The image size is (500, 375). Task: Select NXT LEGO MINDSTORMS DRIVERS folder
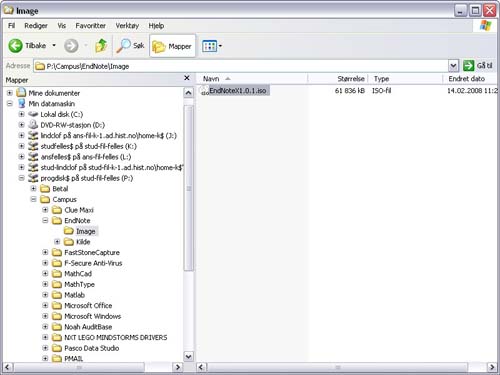click(115, 337)
